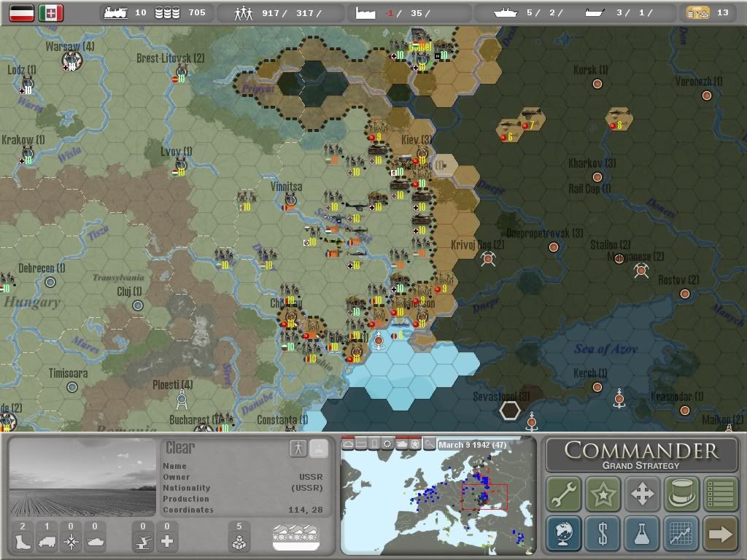The image size is (747, 560).
Task: Click the Manganese mine icon
Action: pos(641,271)
